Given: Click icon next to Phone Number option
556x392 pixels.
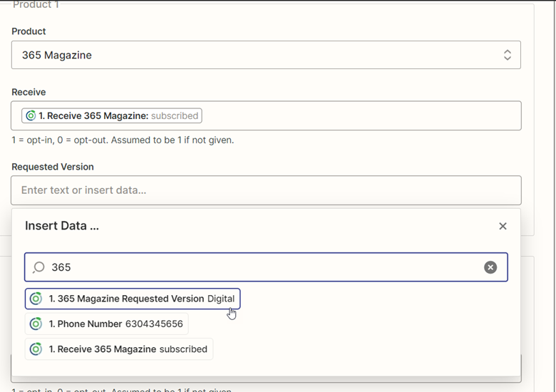Looking at the screenshot, I should [x=36, y=324].
